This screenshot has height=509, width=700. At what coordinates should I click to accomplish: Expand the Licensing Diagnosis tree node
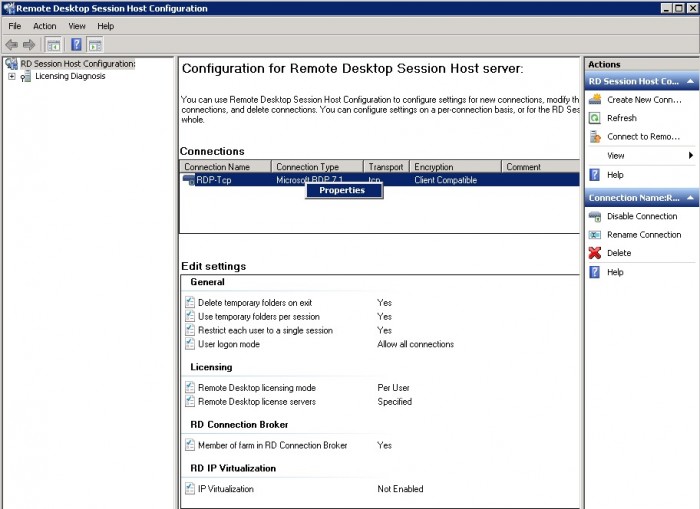click(12, 76)
